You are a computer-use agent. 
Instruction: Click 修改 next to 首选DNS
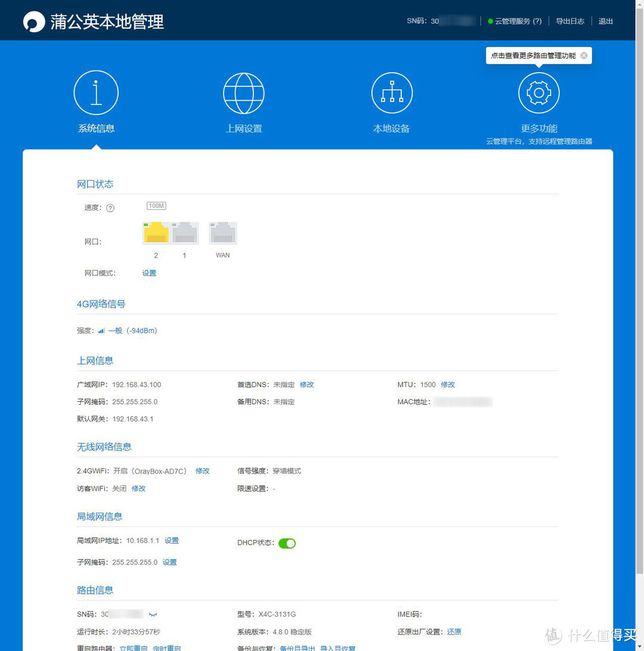pos(306,385)
